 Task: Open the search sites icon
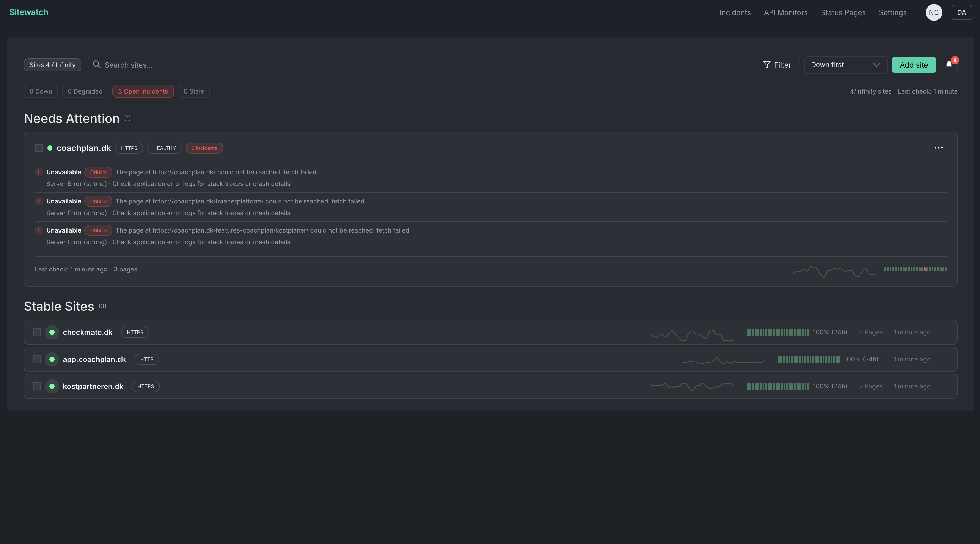point(97,65)
